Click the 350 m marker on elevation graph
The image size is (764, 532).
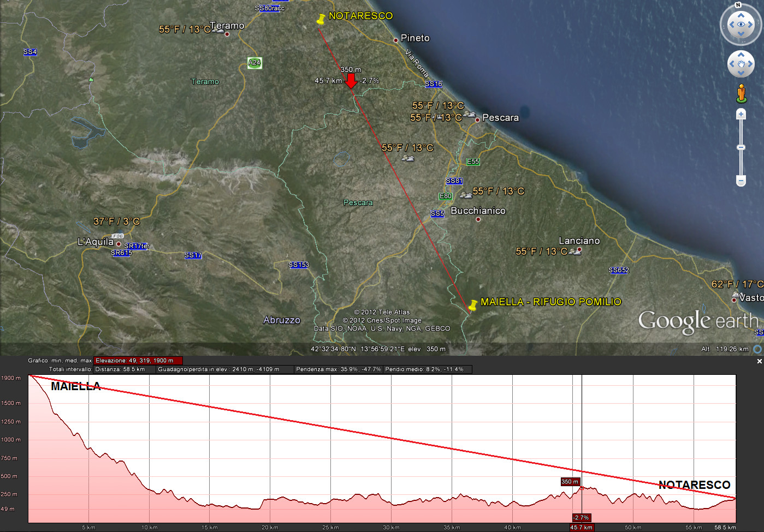point(570,481)
